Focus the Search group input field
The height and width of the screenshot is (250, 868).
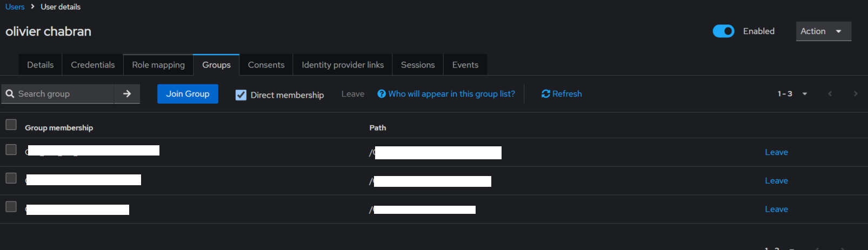pyautogui.click(x=64, y=94)
